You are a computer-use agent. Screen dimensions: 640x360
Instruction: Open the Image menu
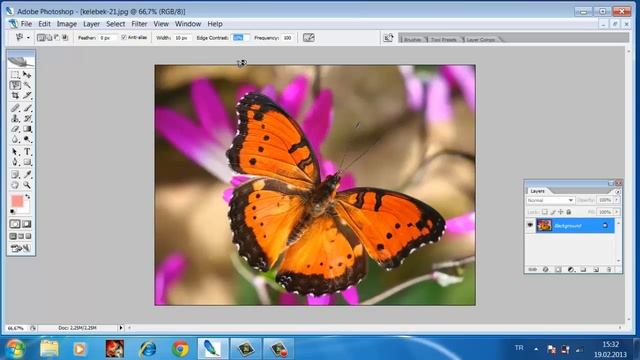pyautogui.click(x=67, y=24)
